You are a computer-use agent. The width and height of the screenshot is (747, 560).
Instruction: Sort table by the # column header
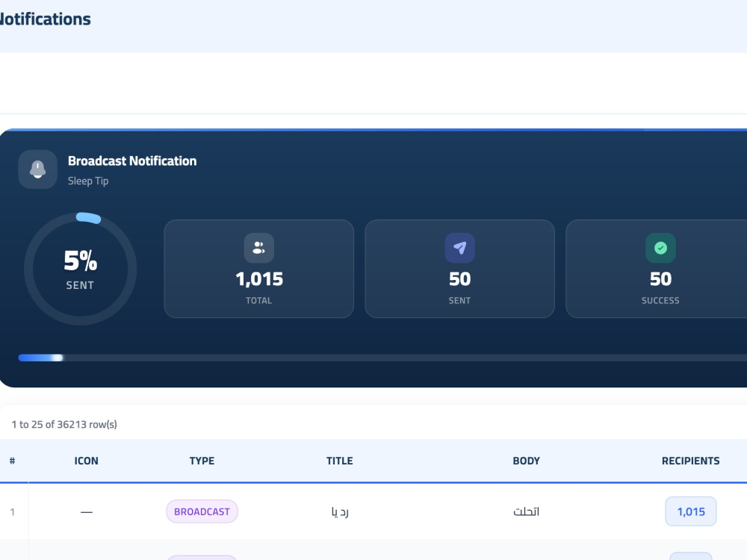click(x=13, y=461)
